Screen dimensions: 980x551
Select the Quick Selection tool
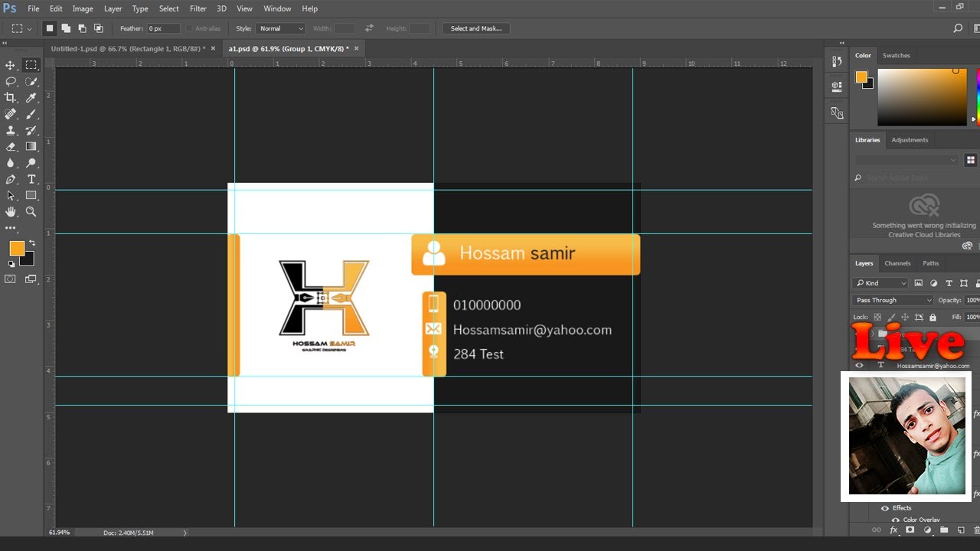pos(31,81)
